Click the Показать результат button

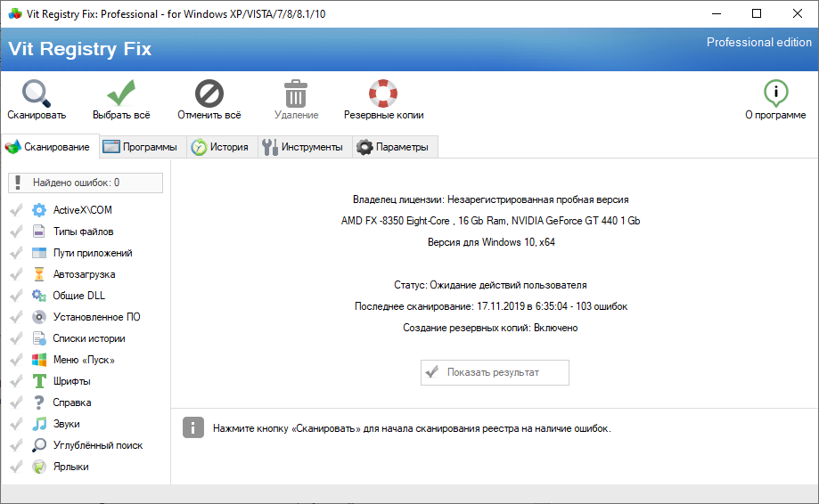[495, 372]
